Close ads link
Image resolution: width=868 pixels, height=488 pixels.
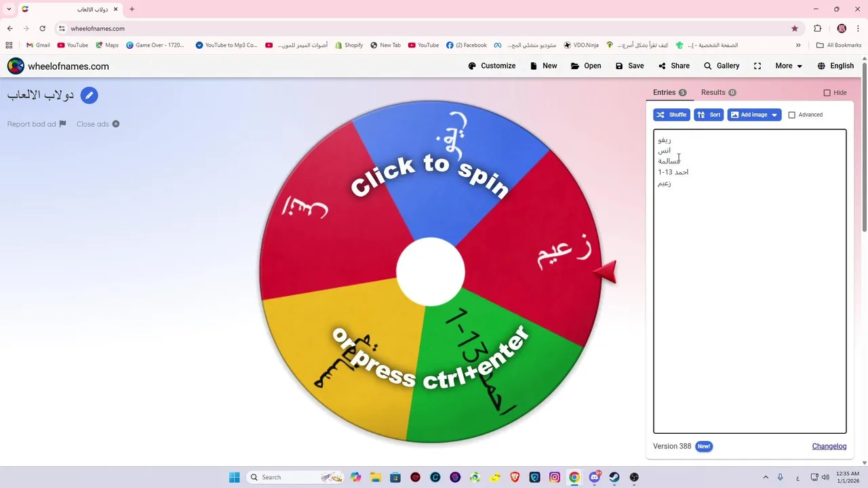point(98,124)
